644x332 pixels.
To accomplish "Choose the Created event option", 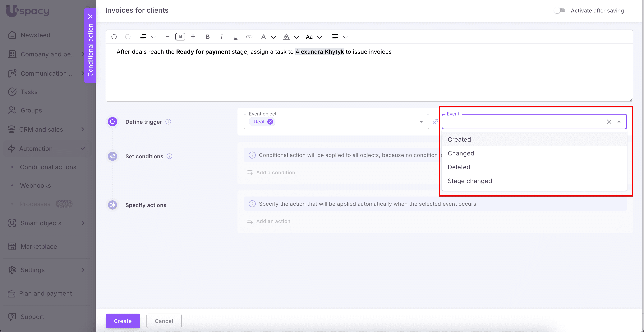I will tap(459, 140).
